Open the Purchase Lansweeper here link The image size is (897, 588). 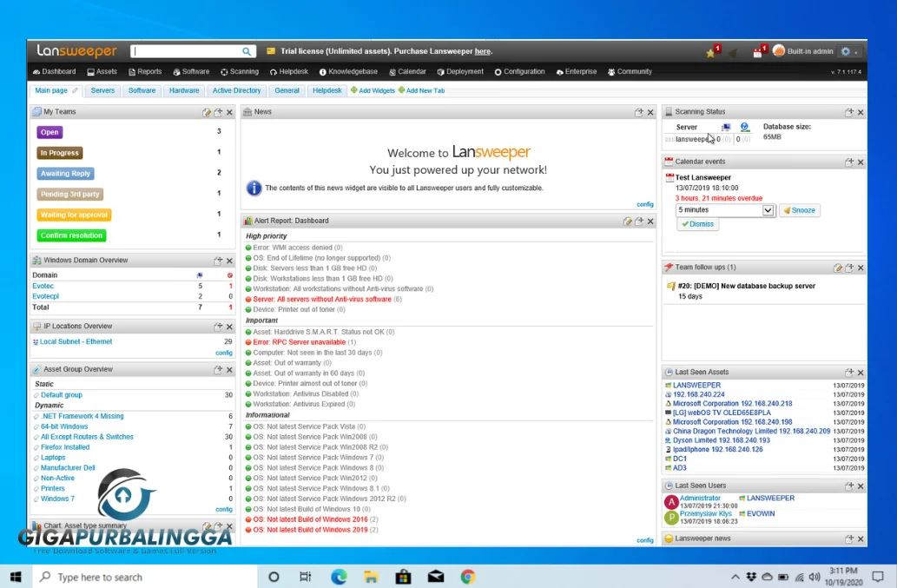(483, 51)
